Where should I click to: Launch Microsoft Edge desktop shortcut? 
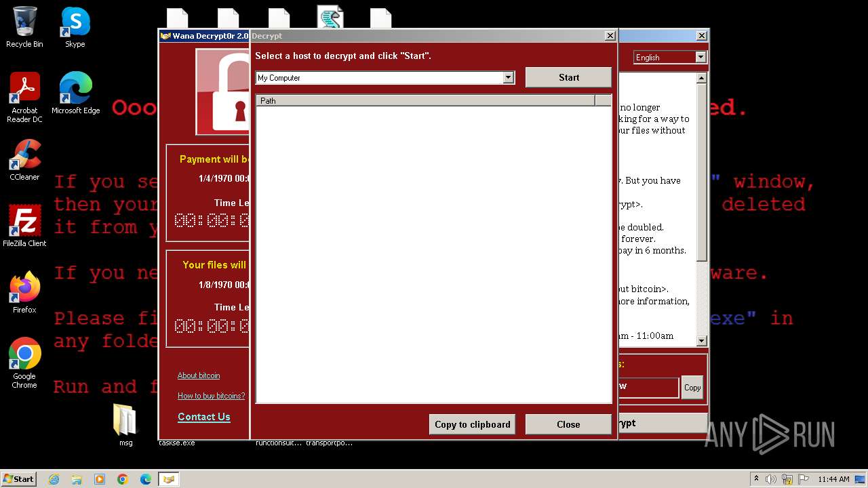point(75,94)
